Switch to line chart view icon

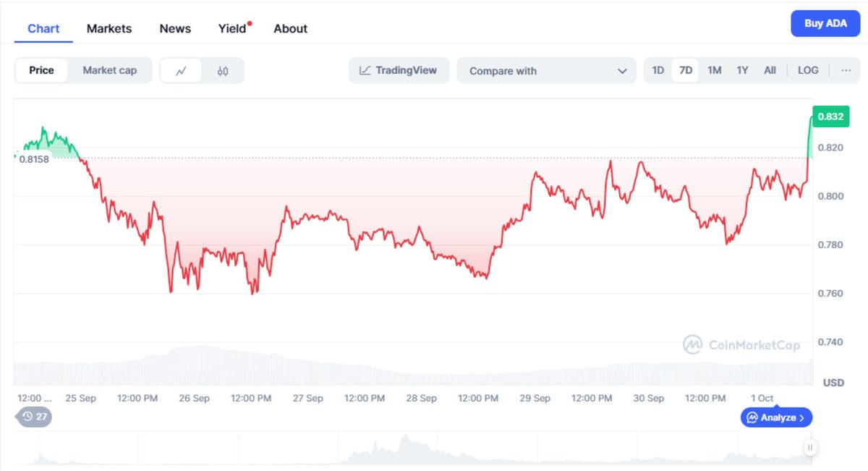pos(181,71)
